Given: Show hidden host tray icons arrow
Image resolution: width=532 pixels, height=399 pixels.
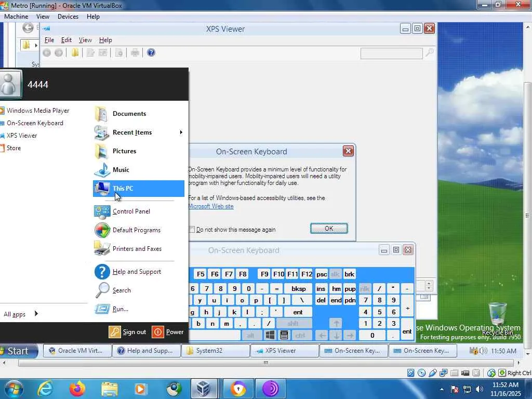Looking at the screenshot, I should pyautogui.click(x=442, y=389).
